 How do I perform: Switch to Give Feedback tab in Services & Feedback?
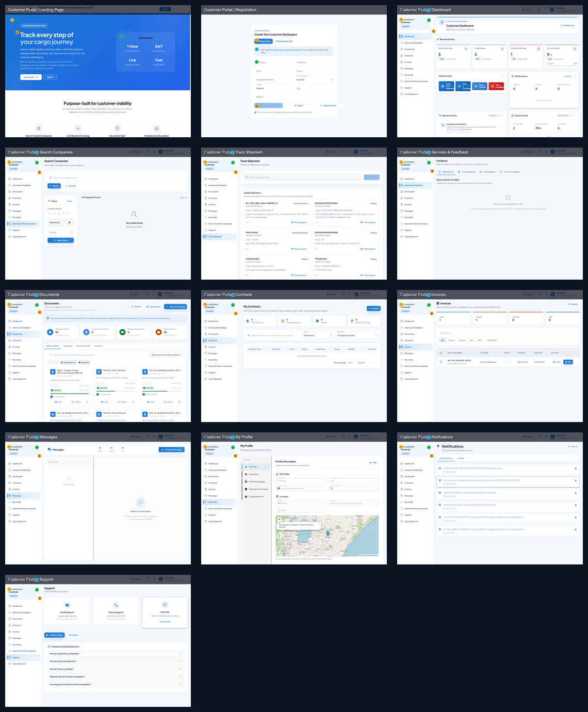tap(467, 172)
